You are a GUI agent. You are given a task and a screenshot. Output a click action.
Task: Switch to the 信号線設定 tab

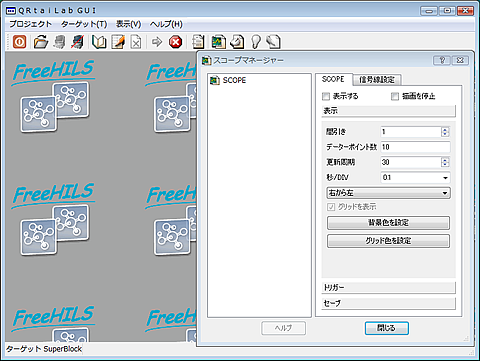[377, 80]
